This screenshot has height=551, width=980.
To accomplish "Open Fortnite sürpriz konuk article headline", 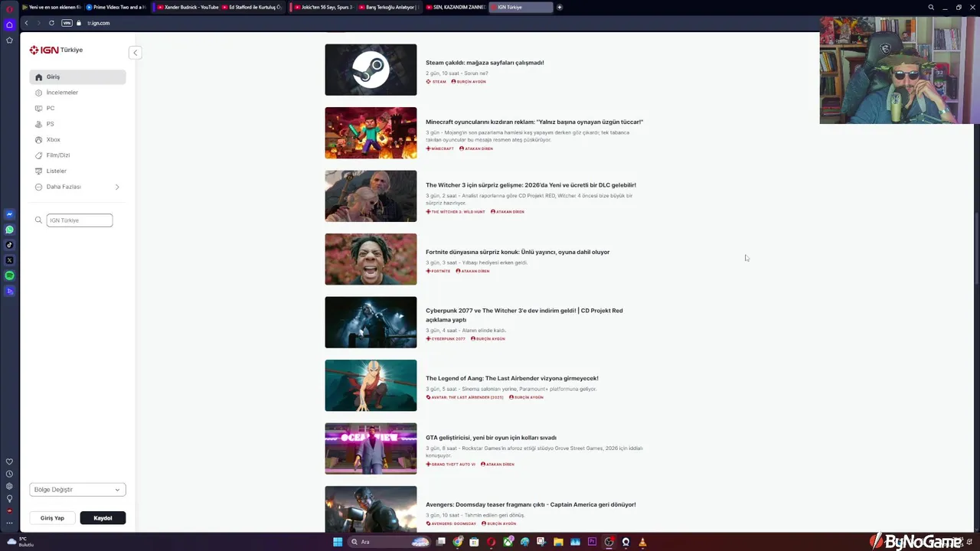I will pyautogui.click(x=518, y=252).
